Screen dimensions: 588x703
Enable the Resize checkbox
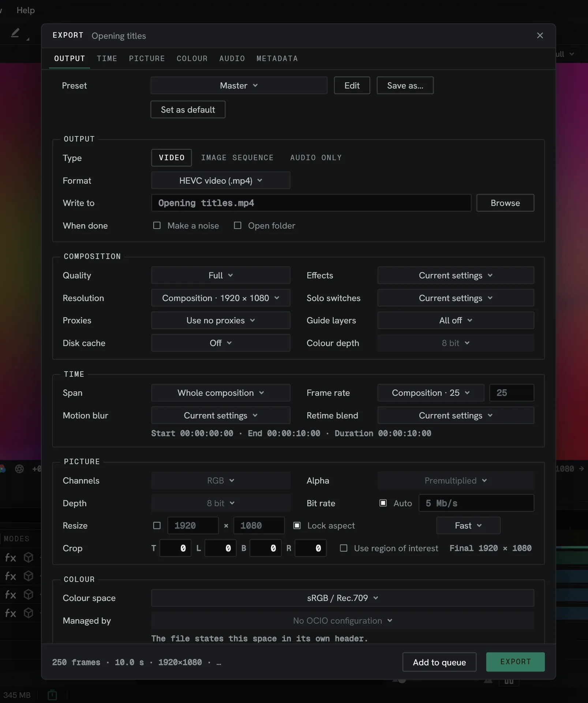point(157,526)
